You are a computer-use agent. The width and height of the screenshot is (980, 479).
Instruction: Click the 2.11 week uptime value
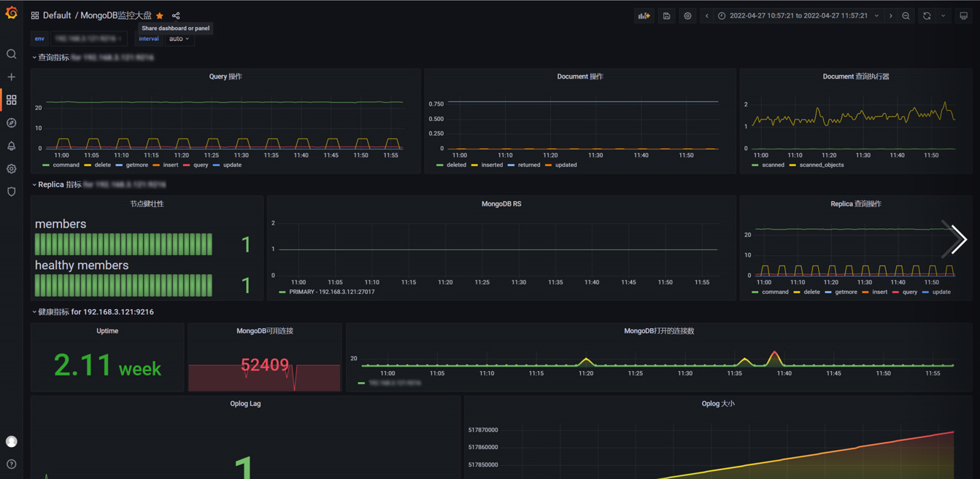click(107, 365)
